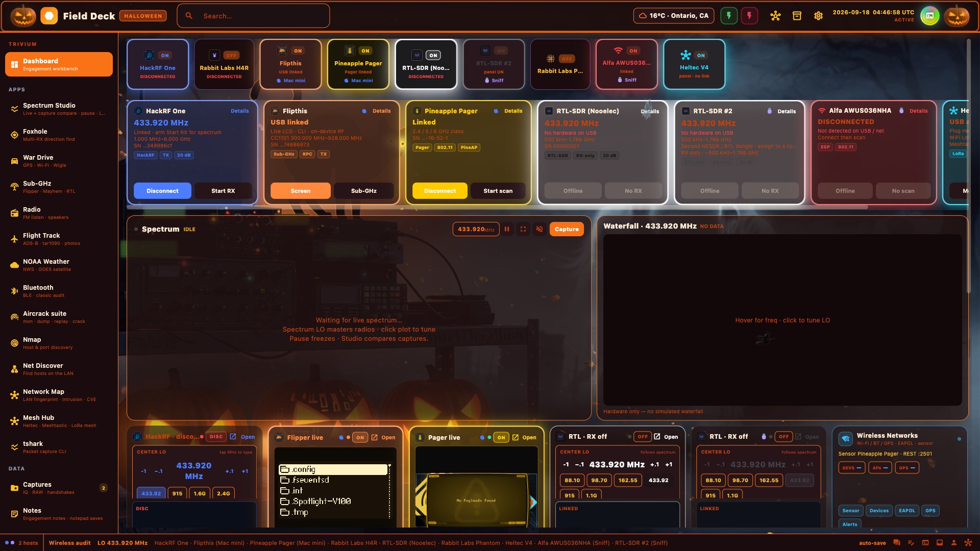Toggle the Flipthis tile ON switch
This screenshot has width=980, height=551.
tap(298, 51)
